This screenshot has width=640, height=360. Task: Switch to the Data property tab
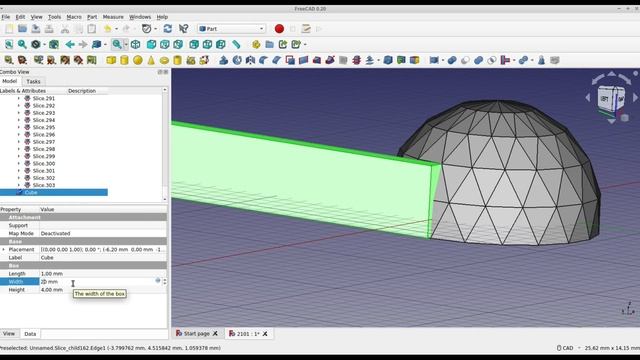pyautogui.click(x=30, y=333)
